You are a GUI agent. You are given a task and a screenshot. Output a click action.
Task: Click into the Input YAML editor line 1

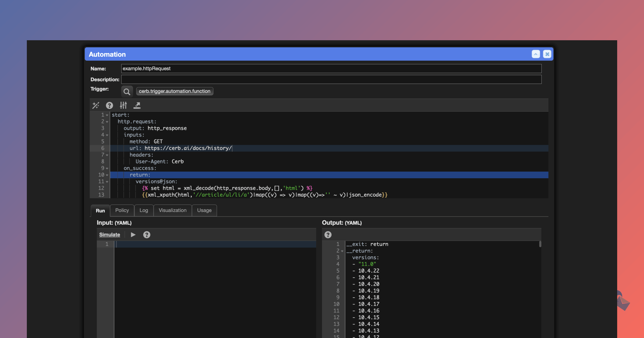click(x=215, y=244)
